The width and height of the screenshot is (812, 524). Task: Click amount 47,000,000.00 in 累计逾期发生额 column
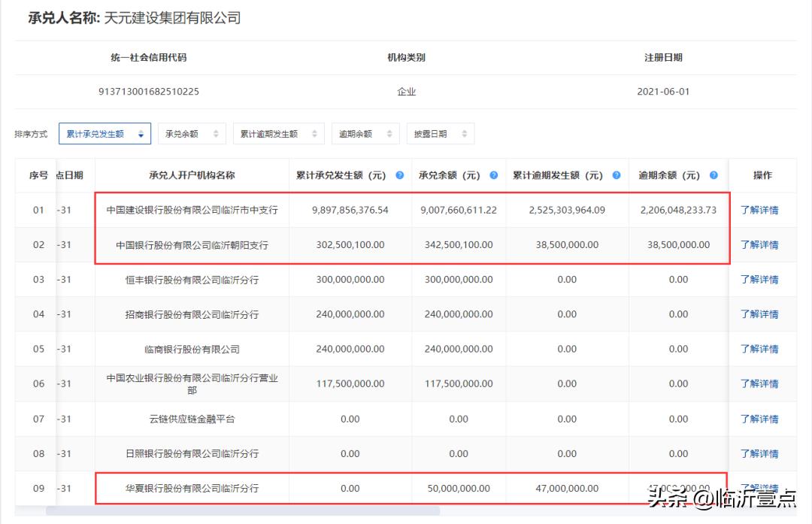coord(567,488)
